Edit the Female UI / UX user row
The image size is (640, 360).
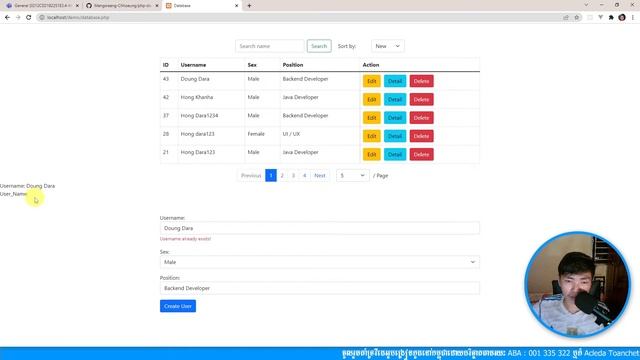371,136
